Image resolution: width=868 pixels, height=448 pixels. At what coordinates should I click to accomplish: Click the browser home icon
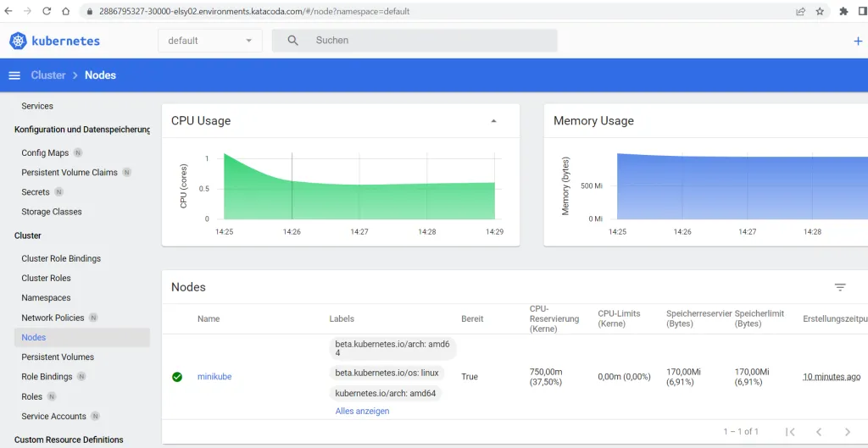(66, 11)
